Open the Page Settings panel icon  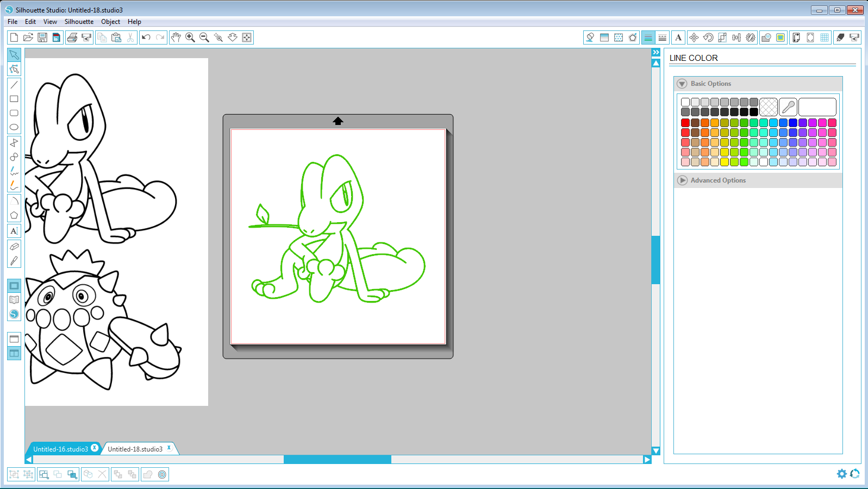click(796, 37)
